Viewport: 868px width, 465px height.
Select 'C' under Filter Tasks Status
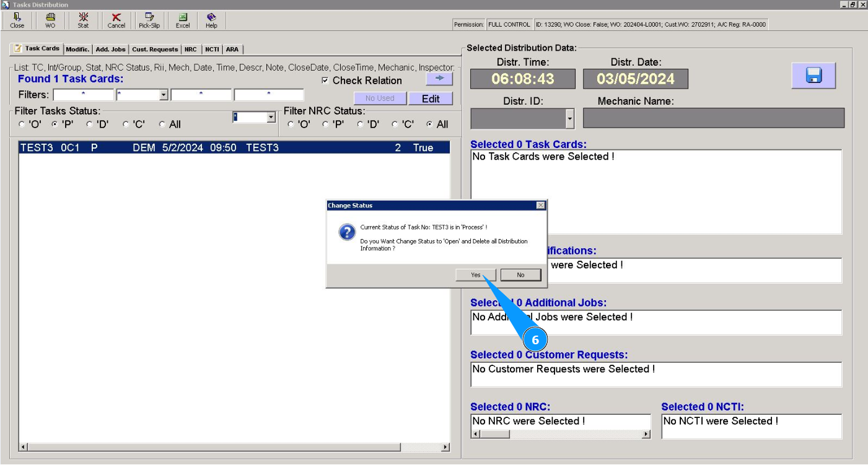click(x=126, y=124)
